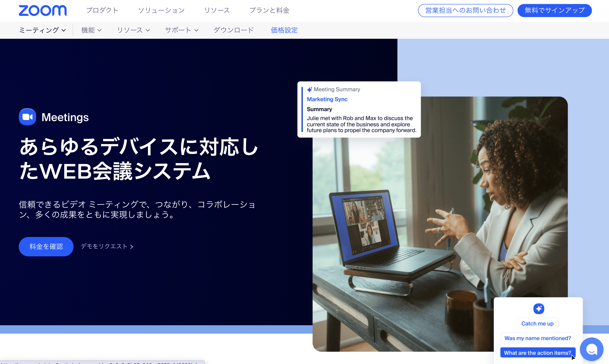Screen dimensions: 609x364
Task: Open the サポート dropdown
Action: coord(182,30)
